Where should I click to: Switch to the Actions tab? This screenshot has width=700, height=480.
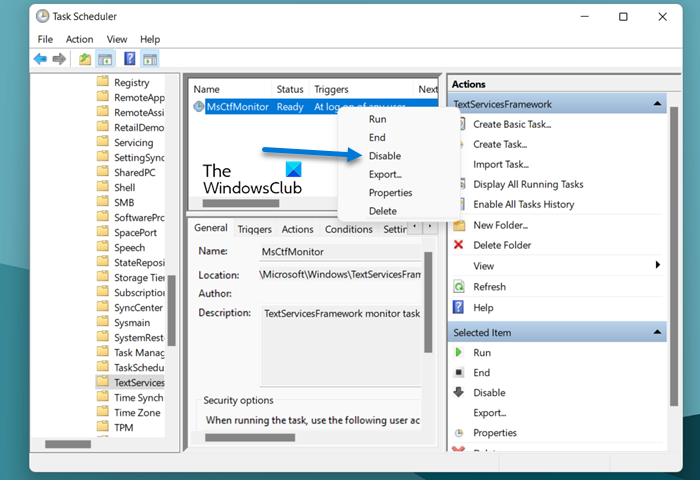click(297, 229)
